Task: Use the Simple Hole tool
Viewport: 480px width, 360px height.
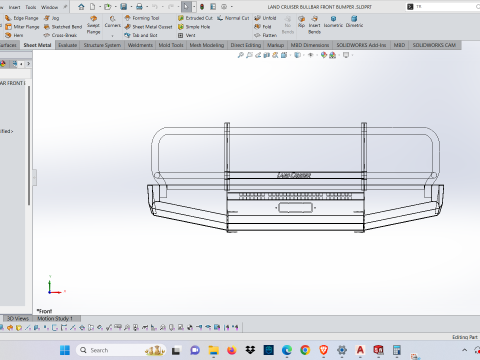Action: pyautogui.click(x=194, y=27)
